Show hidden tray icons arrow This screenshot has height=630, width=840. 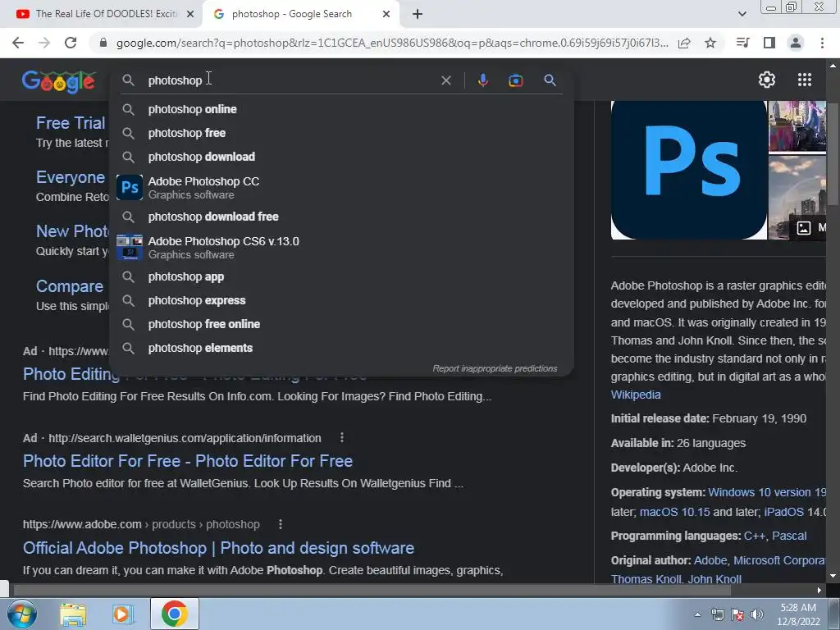tap(697, 614)
